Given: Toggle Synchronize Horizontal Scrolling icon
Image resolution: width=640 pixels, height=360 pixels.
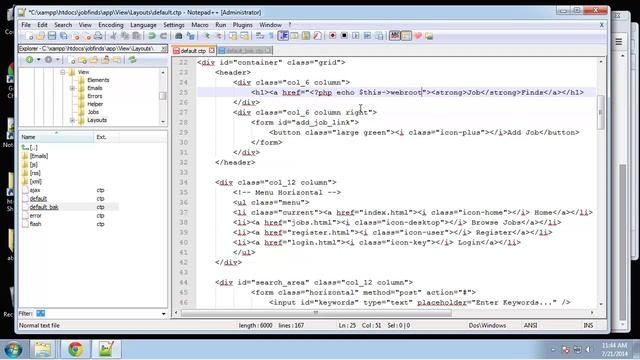Looking at the screenshot, I should (x=244, y=36).
